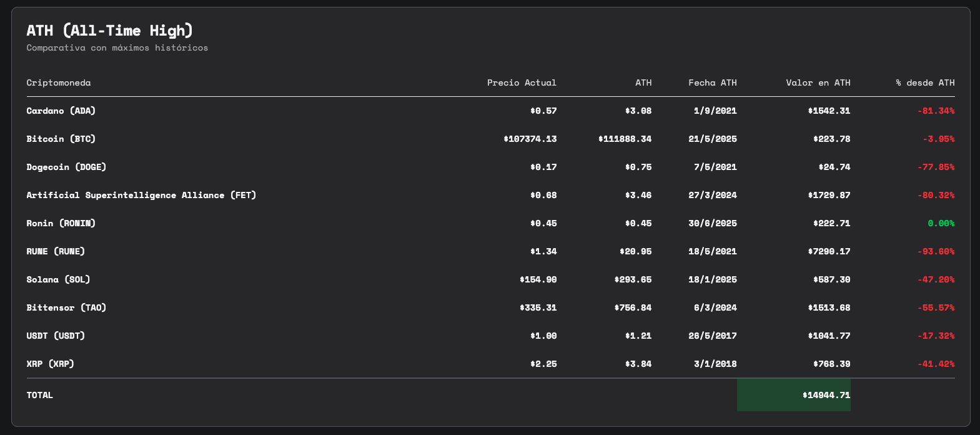Select the Cardano (ADA) row name
Screen dimensions: 980x435
(x=61, y=111)
